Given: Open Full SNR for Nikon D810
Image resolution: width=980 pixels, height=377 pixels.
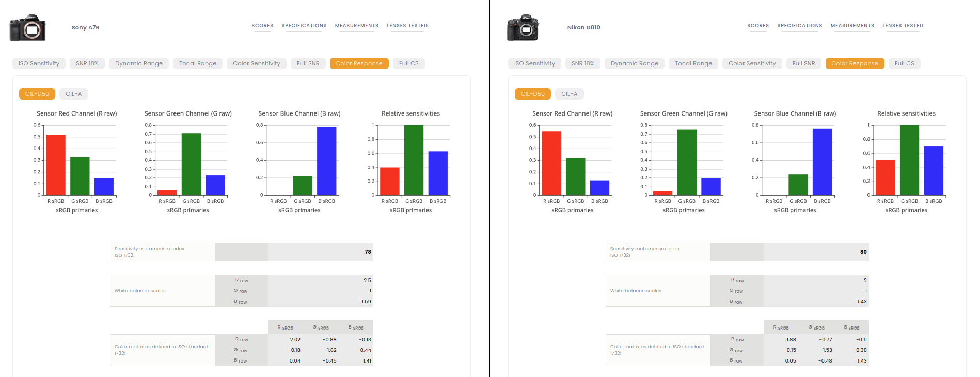Looking at the screenshot, I should 803,63.
